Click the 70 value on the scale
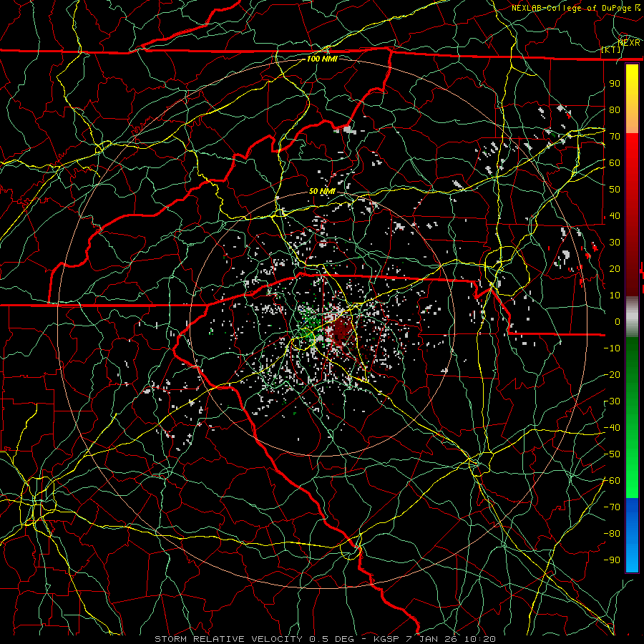This screenshot has height=644, width=644. (615, 137)
